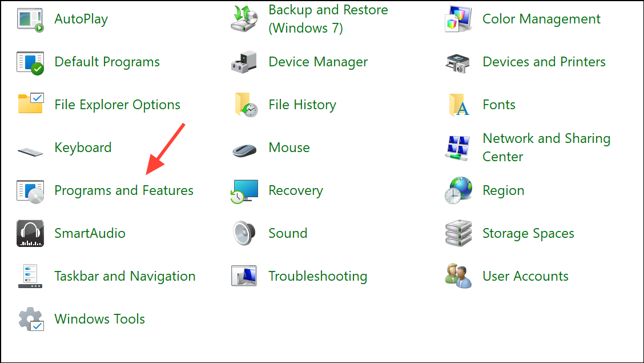Click the Windows Tools gear icon

pyautogui.click(x=31, y=319)
